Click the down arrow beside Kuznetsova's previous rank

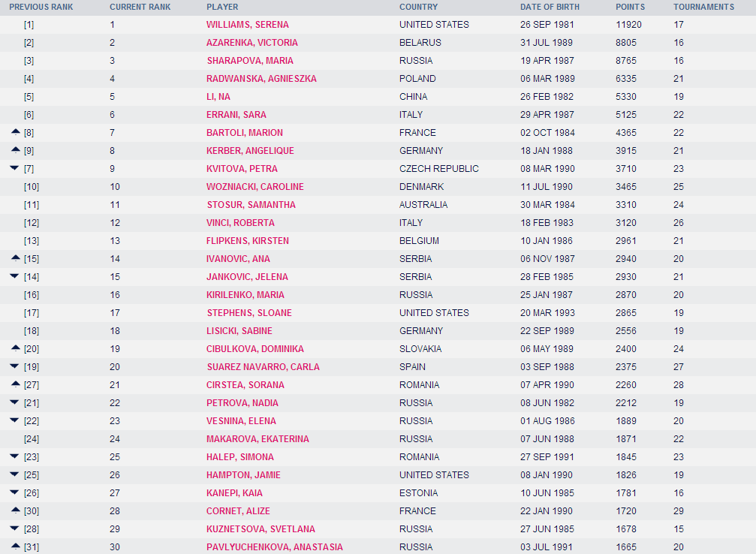[x=14, y=528]
